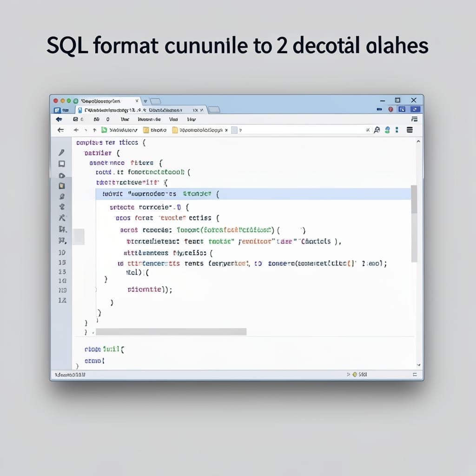476x476 pixels.
Task: Click the blue F icon left of the tabs
Action: [x=57, y=110]
